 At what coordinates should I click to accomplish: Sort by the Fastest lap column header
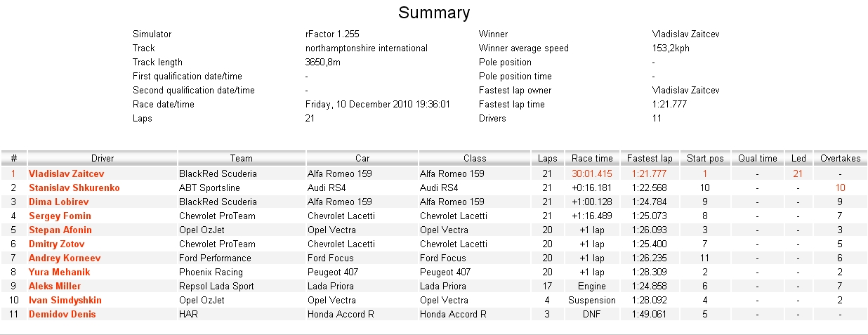(x=650, y=158)
